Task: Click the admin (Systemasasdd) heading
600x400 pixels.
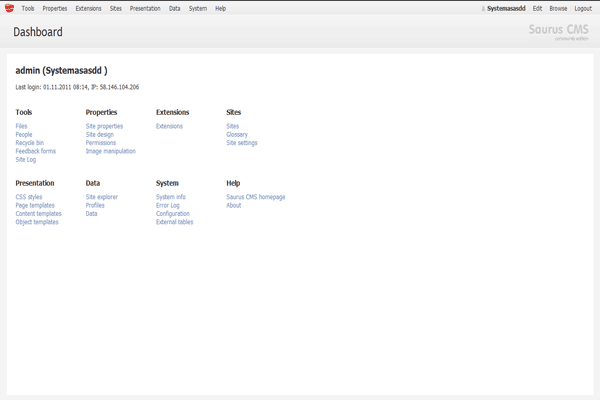Action: 61,70
